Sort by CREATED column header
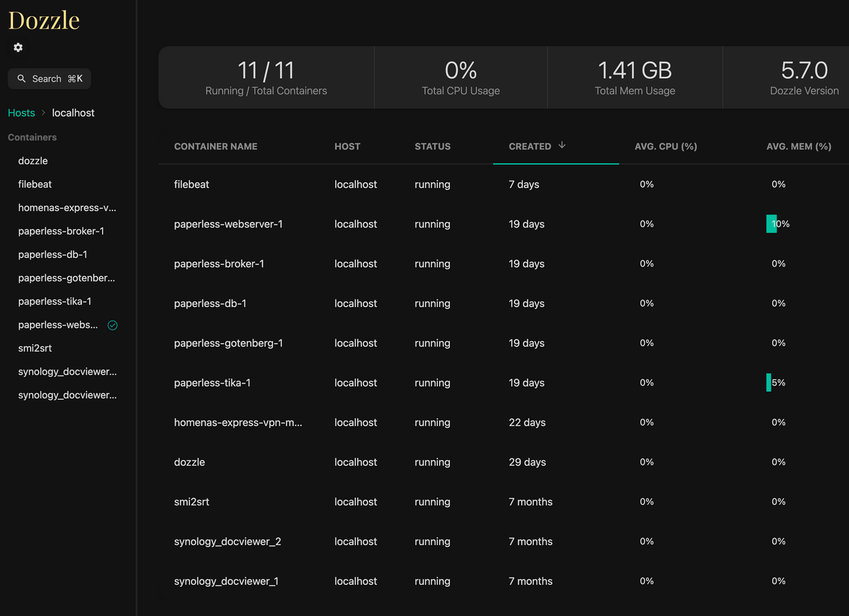This screenshot has width=849, height=616. 530,146
